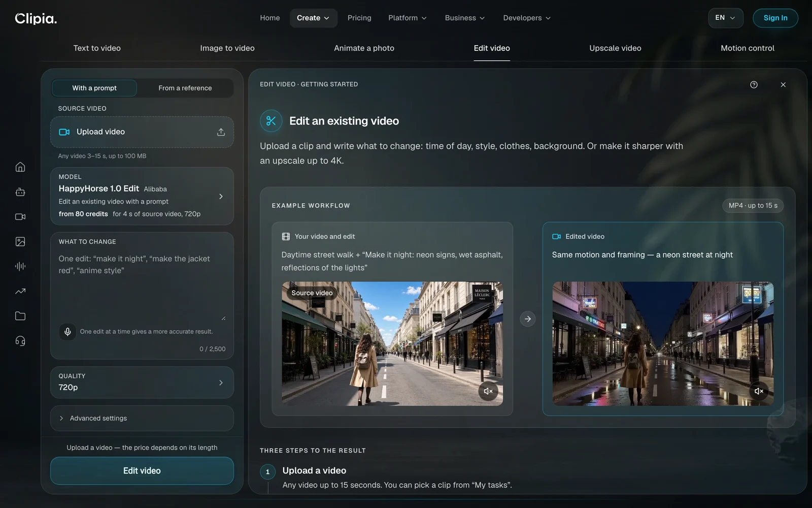Open the Platform dropdown menu
This screenshot has width=812, height=508.
[x=408, y=18]
